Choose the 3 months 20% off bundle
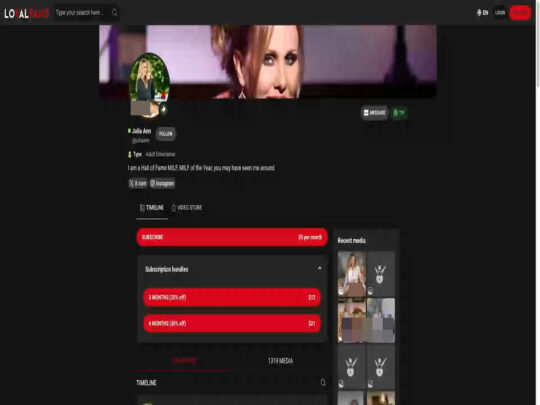540x405 pixels. tap(232, 297)
